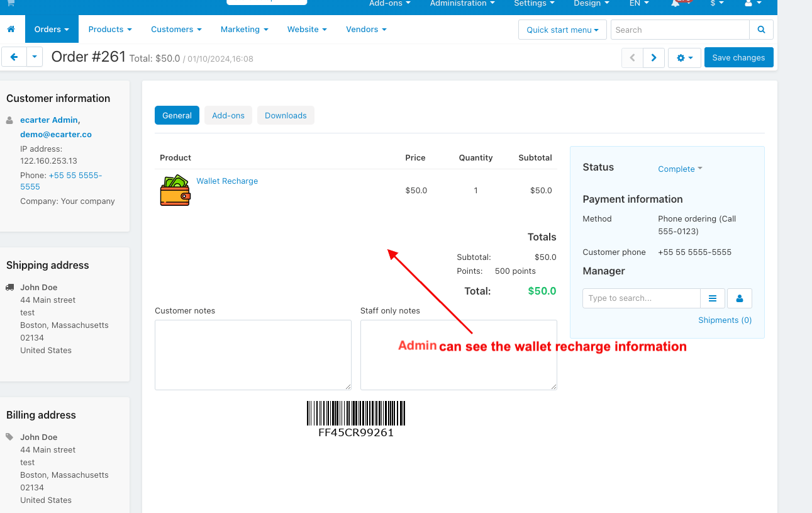Image resolution: width=812 pixels, height=513 pixels.
Task: Open the Products menu
Action: [x=110, y=30]
